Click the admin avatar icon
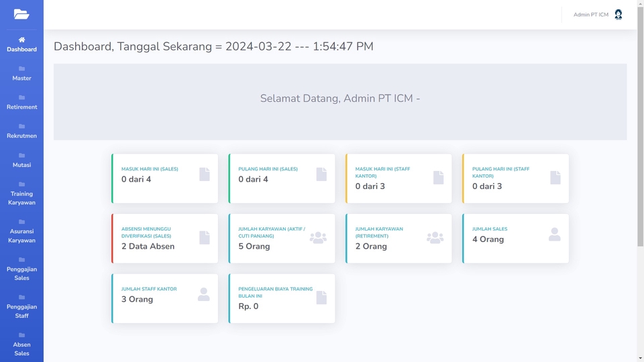 (x=618, y=15)
